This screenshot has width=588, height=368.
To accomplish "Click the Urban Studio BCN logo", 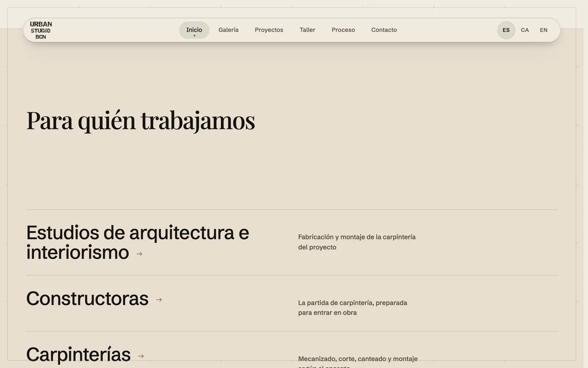I will [x=41, y=30].
